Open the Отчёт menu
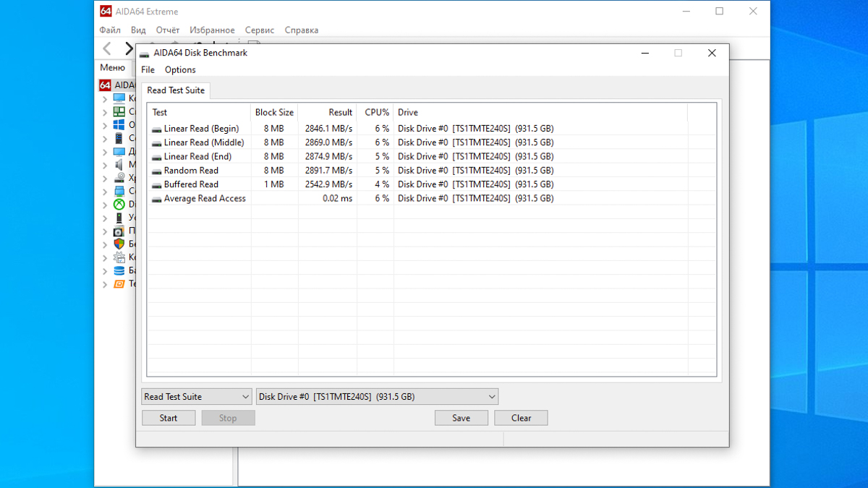The image size is (868, 488). point(168,30)
